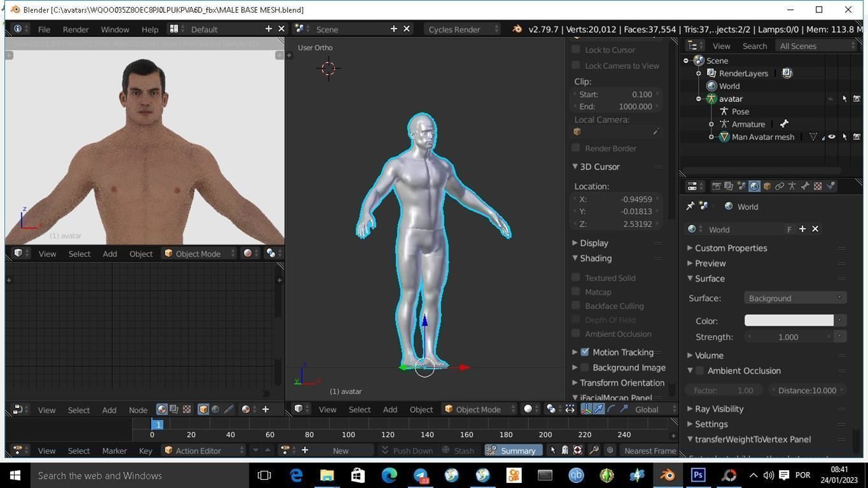Open the Object properties tab (cube icon)
Viewport: 868px width, 488px height.
(766, 186)
